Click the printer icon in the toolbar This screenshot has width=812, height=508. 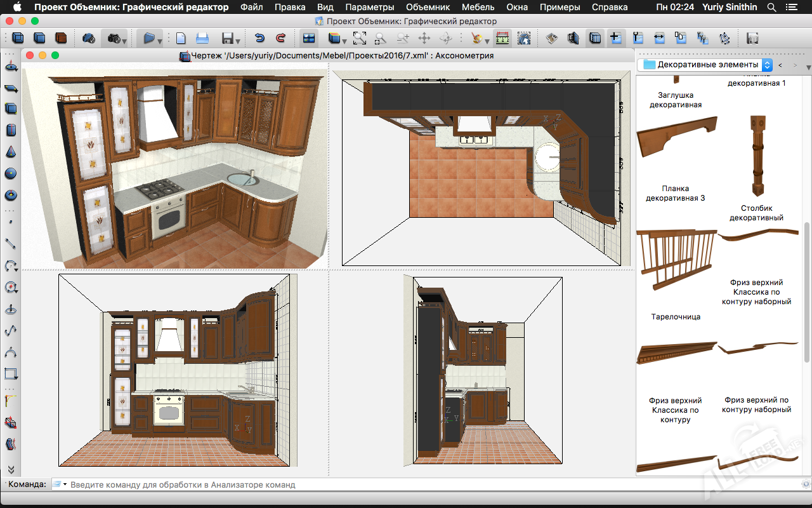(x=202, y=38)
